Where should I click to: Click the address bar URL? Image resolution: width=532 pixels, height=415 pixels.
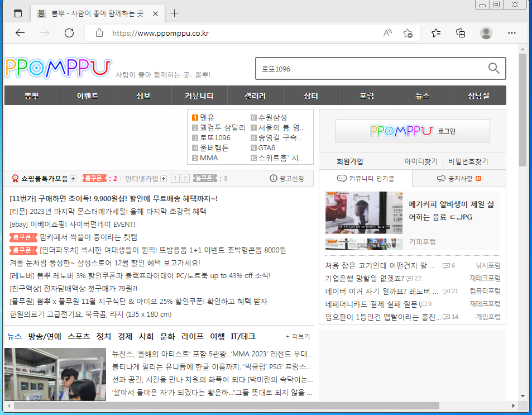(160, 33)
